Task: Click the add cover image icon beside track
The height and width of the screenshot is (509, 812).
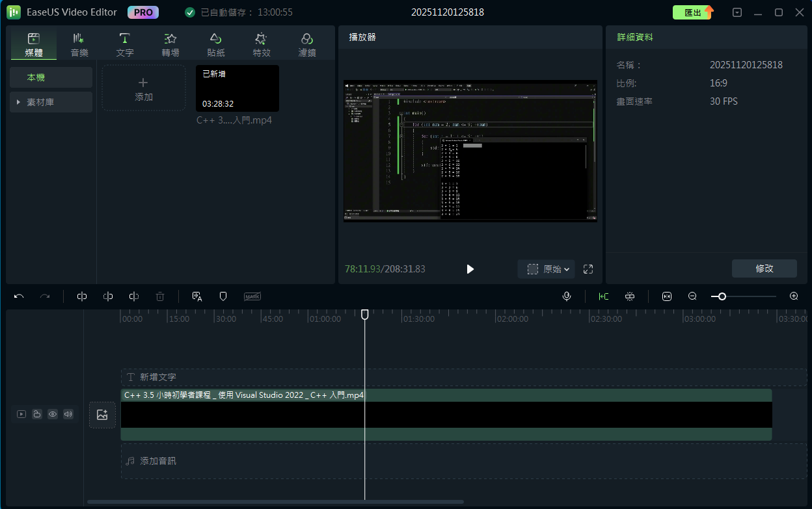Action: pos(102,415)
